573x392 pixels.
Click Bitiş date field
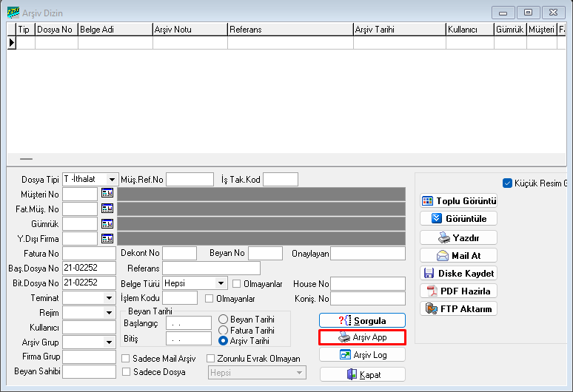click(x=189, y=339)
